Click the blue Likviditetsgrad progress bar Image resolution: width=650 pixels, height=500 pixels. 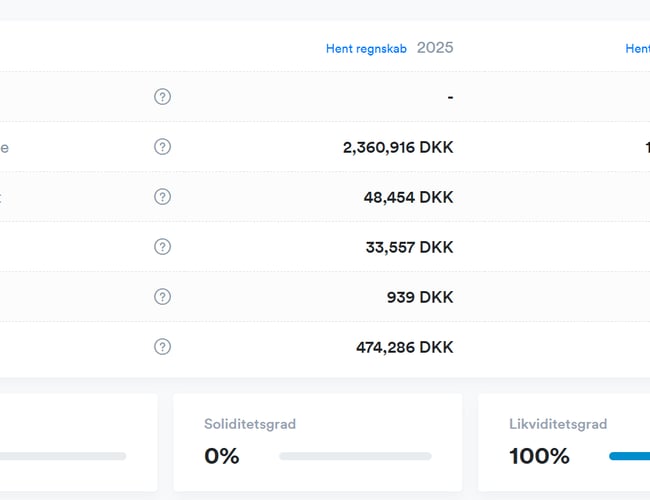(629, 456)
